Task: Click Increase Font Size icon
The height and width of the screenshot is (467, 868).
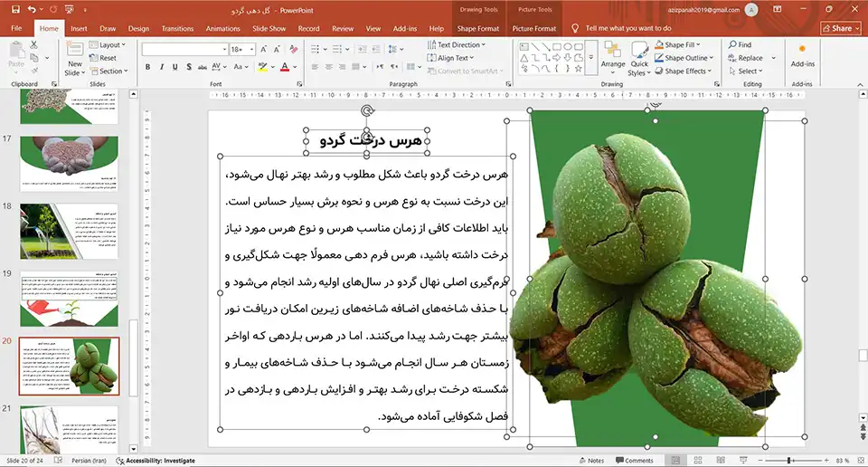Action: (264, 49)
